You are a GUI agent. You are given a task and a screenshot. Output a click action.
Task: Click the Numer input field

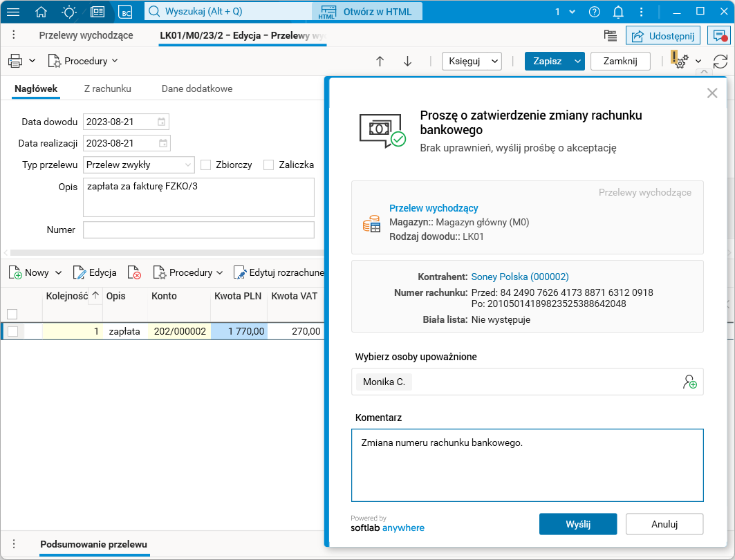pos(198,230)
